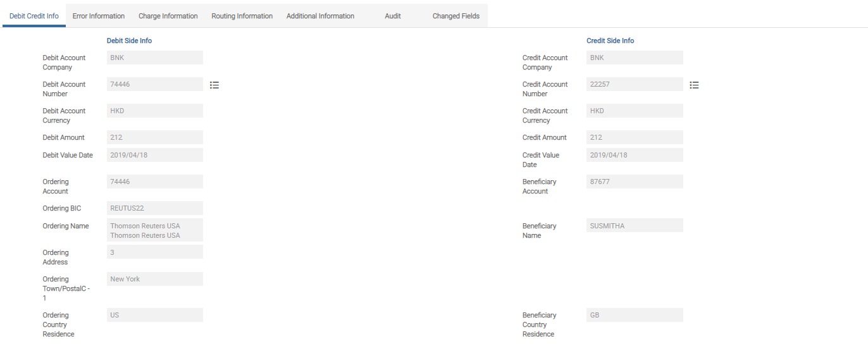Select the Routing Information tab
Viewport: 868px width, 351px height.
[x=242, y=16]
